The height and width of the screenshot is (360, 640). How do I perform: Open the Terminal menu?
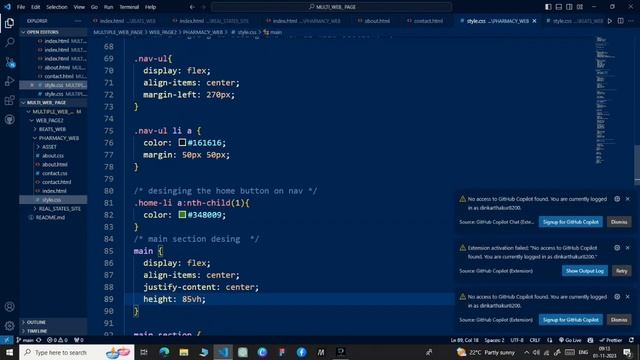(129, 7)
